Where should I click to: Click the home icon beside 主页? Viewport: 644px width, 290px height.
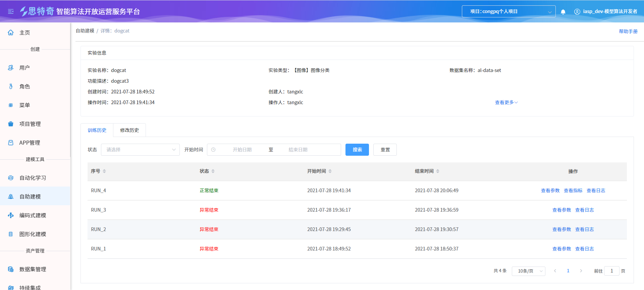point(11,32)
